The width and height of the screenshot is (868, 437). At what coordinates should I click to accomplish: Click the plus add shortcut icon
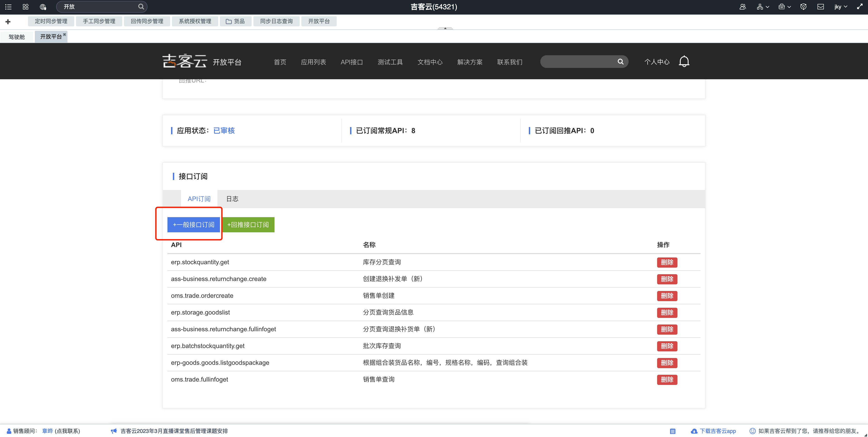[8, 22]
